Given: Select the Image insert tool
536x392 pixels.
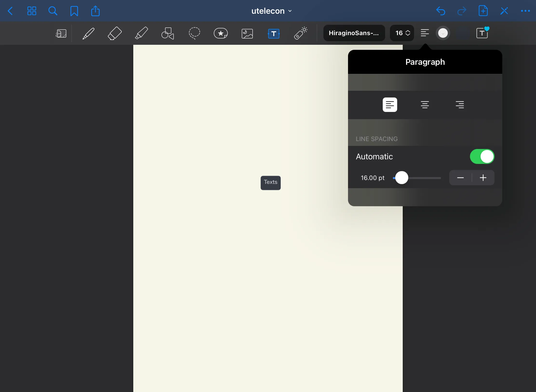Looking at the screenshot, I should pos(247,33).
